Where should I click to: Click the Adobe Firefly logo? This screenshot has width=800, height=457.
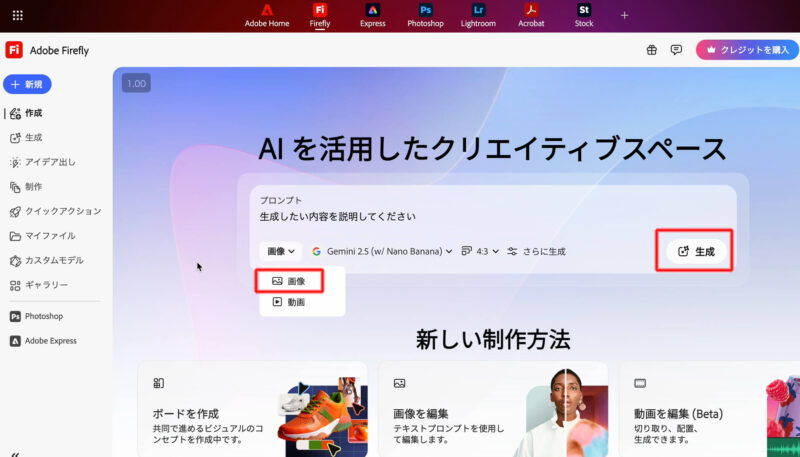(14, 50)
